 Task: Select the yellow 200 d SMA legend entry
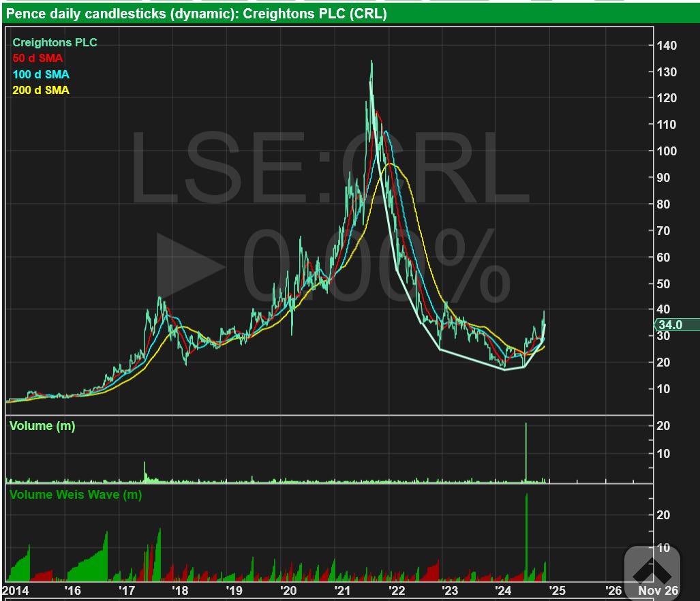[x=41, y=90]
